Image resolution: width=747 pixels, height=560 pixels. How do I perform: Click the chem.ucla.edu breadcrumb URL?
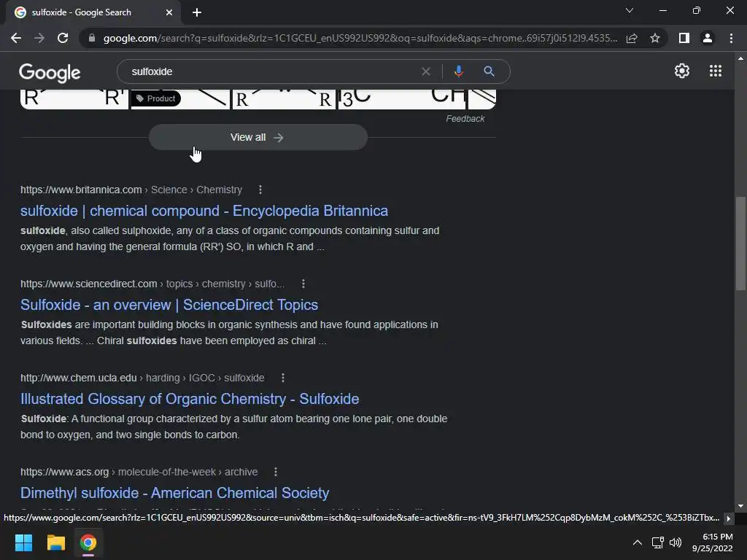[x=142, y=378]
